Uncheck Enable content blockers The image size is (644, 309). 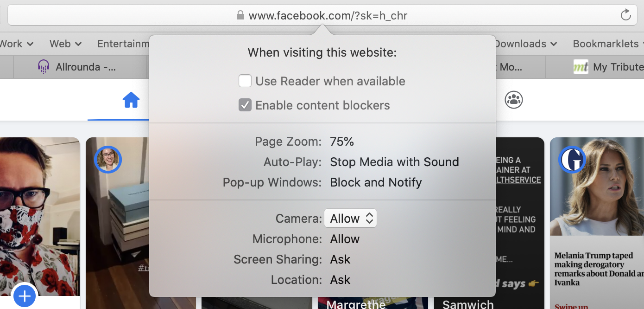click(245, 105)
